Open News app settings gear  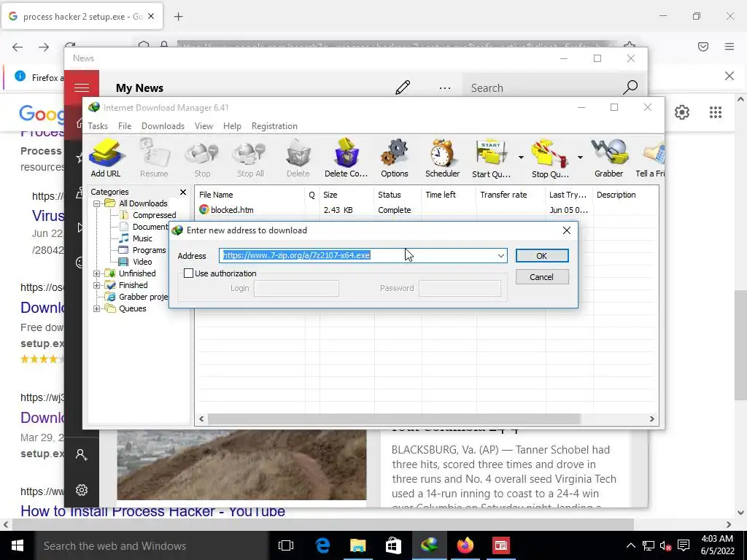click(82, 490)
